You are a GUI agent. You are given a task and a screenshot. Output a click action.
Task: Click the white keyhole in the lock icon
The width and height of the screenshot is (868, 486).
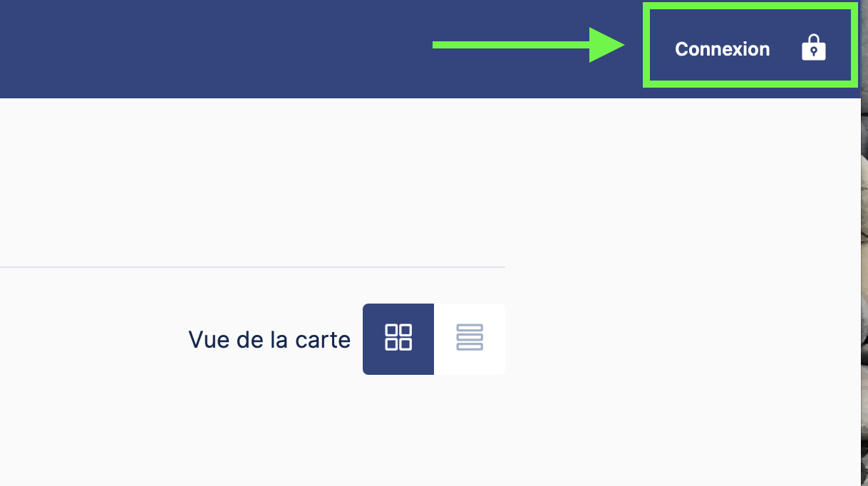[x=813, y=52]
